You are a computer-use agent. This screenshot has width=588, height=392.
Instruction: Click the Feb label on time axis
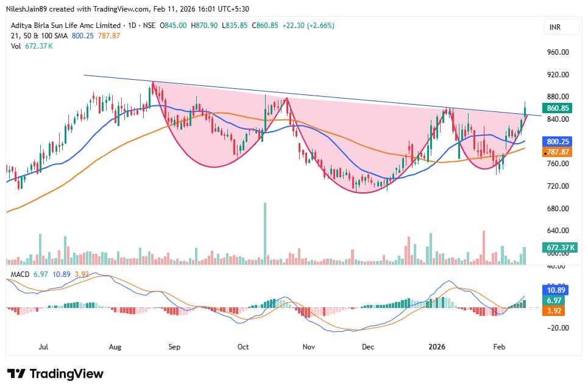(499, 347)
